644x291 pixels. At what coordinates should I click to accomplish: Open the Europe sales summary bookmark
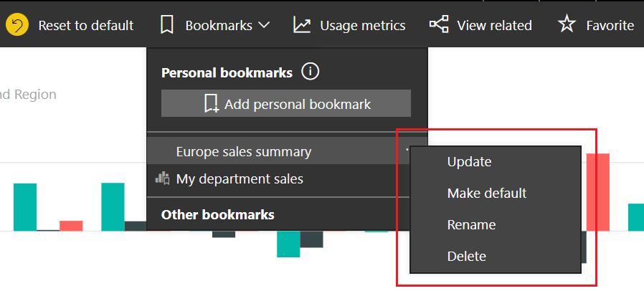[243, 151]
